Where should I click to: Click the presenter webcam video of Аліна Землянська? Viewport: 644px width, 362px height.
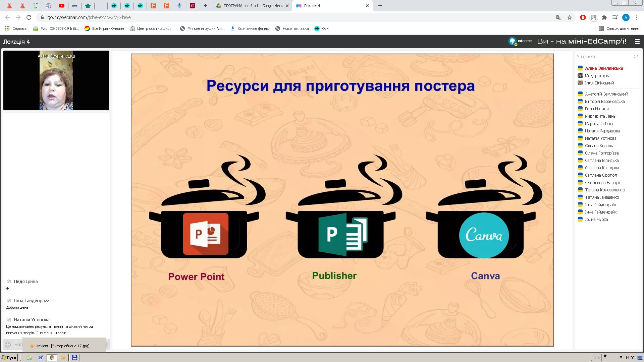coord(56,80)
